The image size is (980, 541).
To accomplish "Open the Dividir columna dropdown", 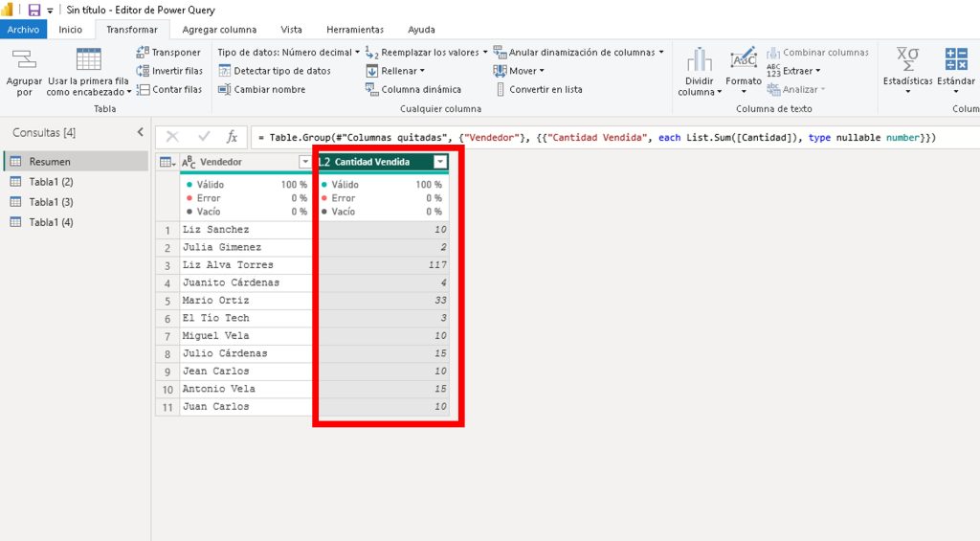I will [699, 87].
